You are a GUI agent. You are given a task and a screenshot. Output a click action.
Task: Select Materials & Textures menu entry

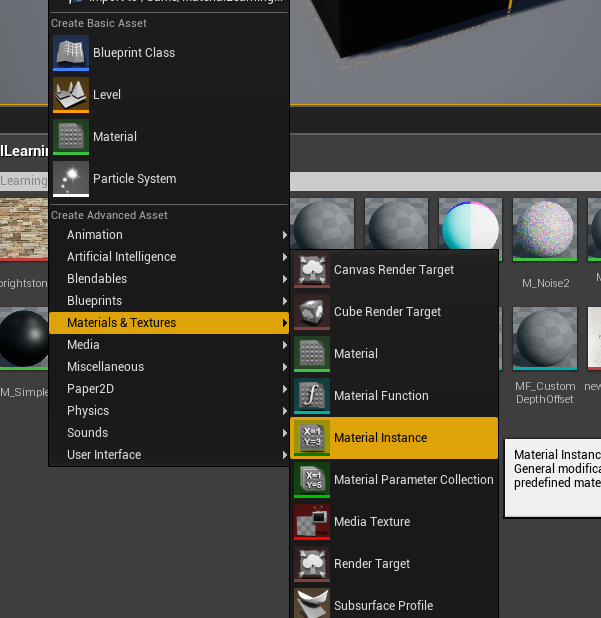pyautogui.click(x=169, y=323)
